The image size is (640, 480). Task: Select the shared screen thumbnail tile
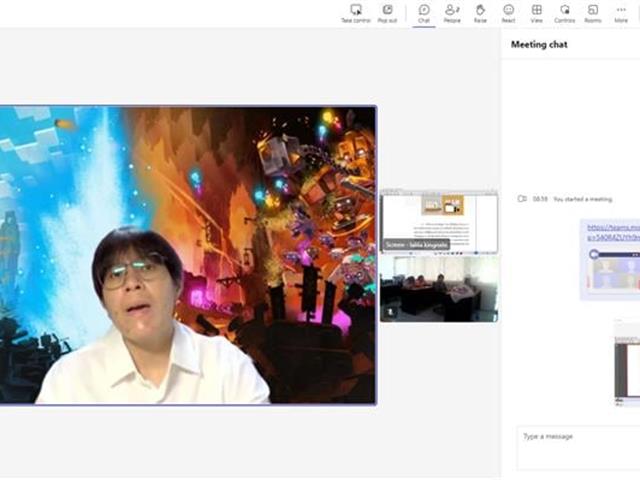[439, 222]
